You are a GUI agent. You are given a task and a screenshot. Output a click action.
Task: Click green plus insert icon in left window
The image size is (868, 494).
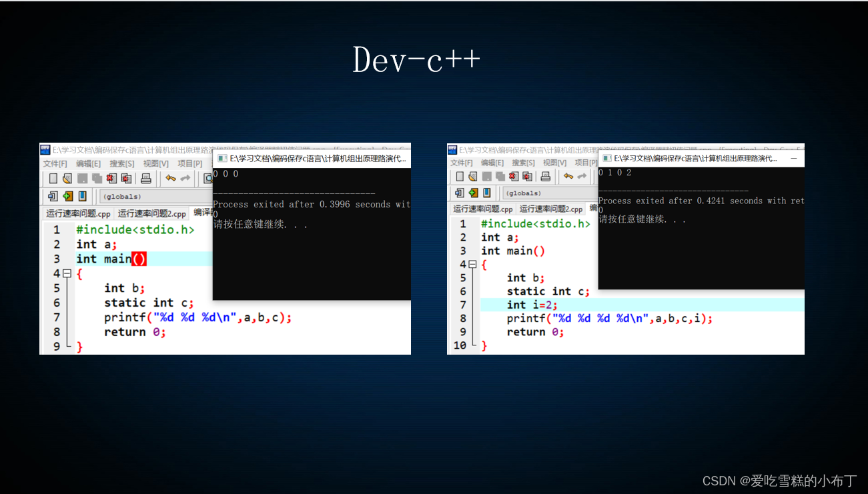point(67,196)
